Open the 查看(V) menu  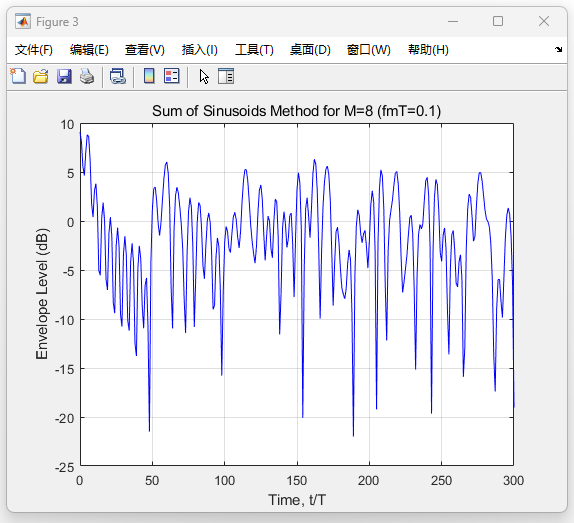(145, 50)
